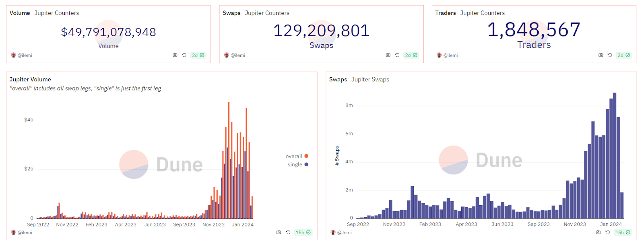Viewport: 644px width, 245px height.
Task: Click the 2d freshness badge in Volume card
Action: click(x=198, y=55)
